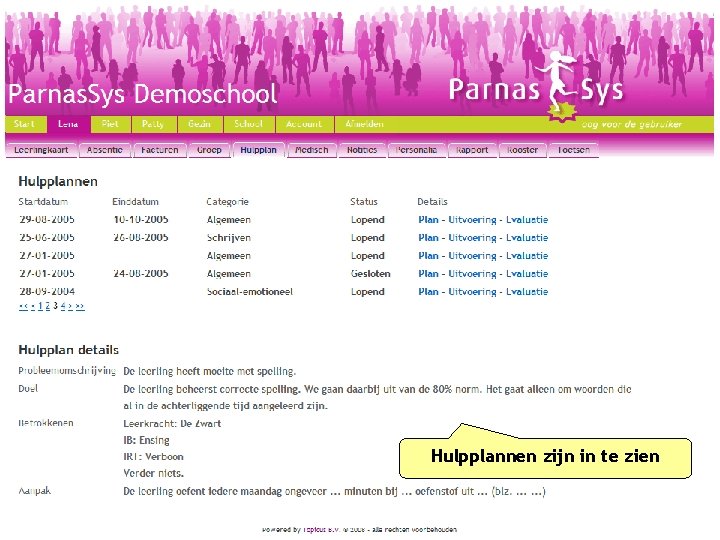Open Plan for the Schrijven hulpplan

tap(428, 238)
